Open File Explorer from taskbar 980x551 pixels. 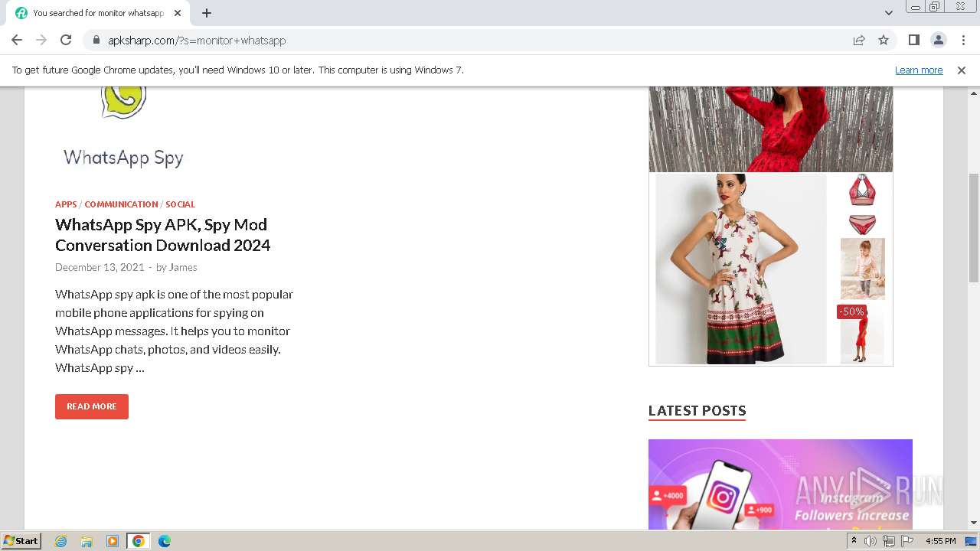tap(87, 541)
